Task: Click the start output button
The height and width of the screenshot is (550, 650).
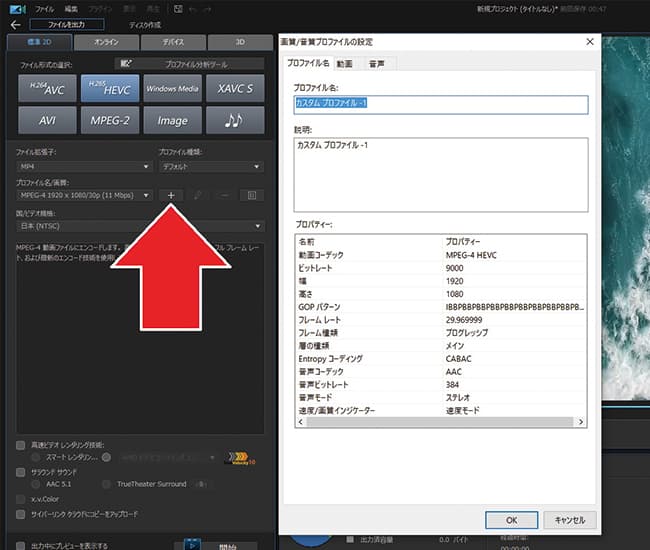Action: [228, 546]
